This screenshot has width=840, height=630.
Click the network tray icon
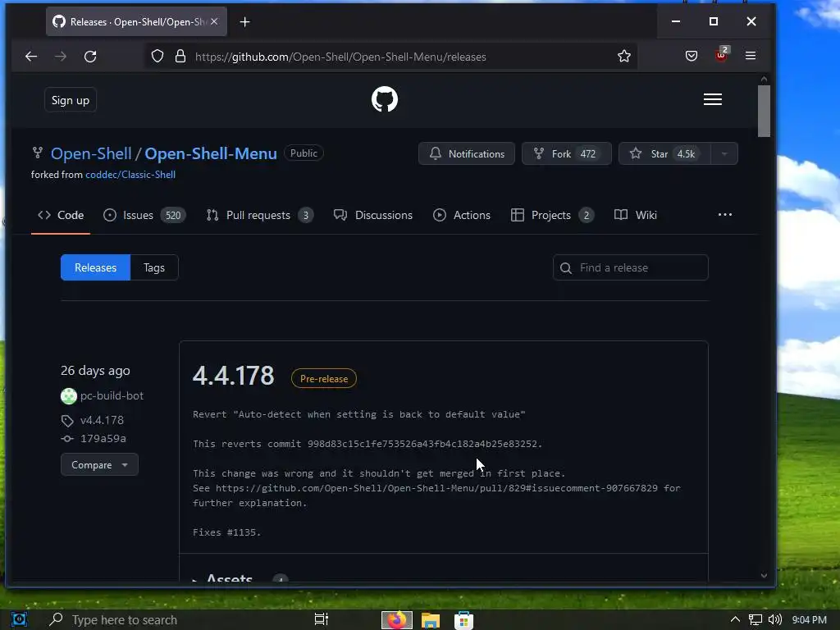(756, 620)
